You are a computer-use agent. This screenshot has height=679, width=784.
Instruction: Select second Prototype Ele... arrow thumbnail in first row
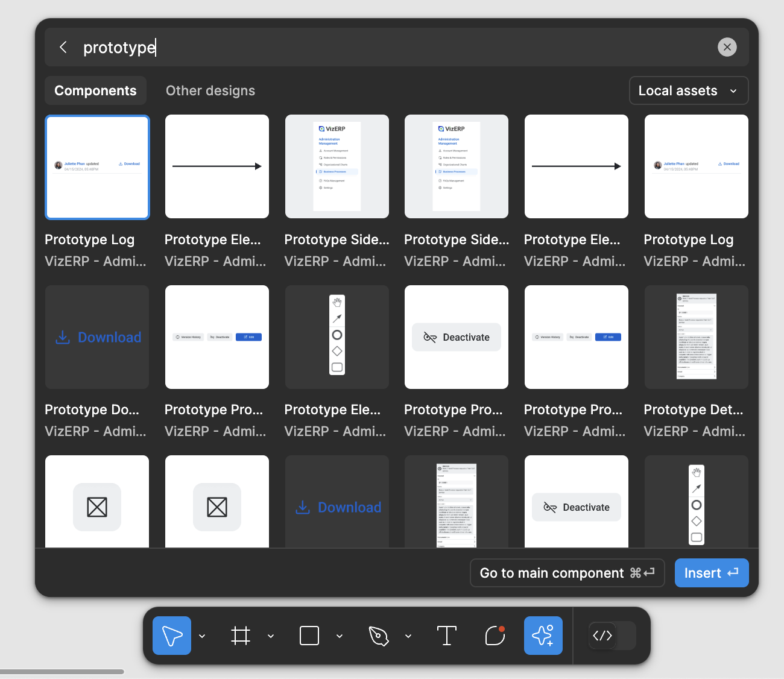coord(577,166)
